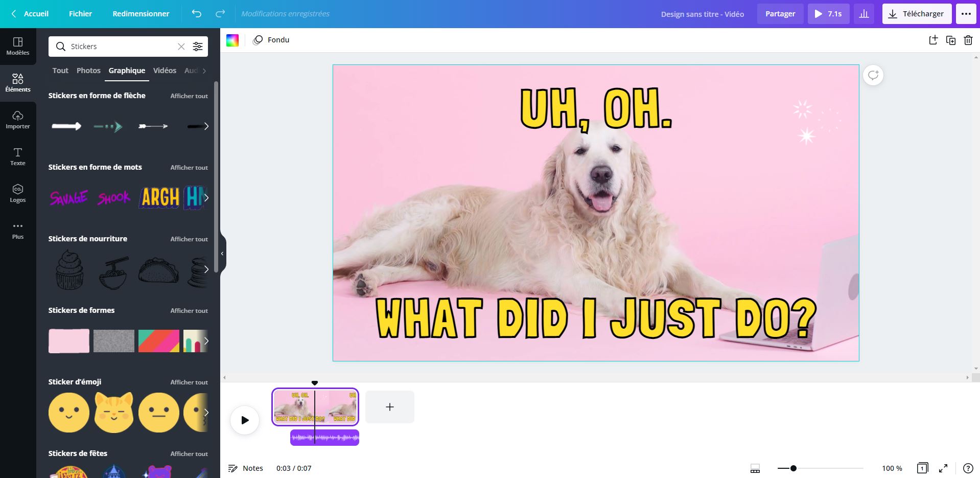Insert the SAVAGE word sticker
Screen dimensions: 980x478
pos(68,198)
